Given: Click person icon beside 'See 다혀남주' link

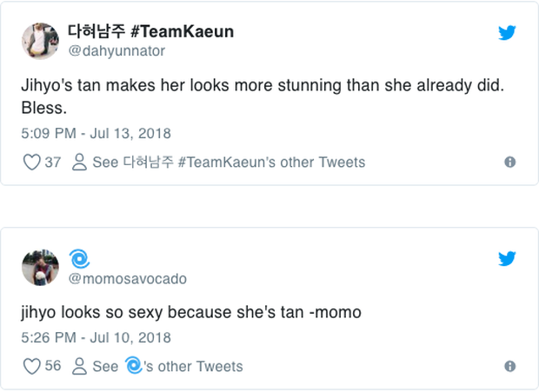Looking at the screenshot, I should click(x=79, y=163).
